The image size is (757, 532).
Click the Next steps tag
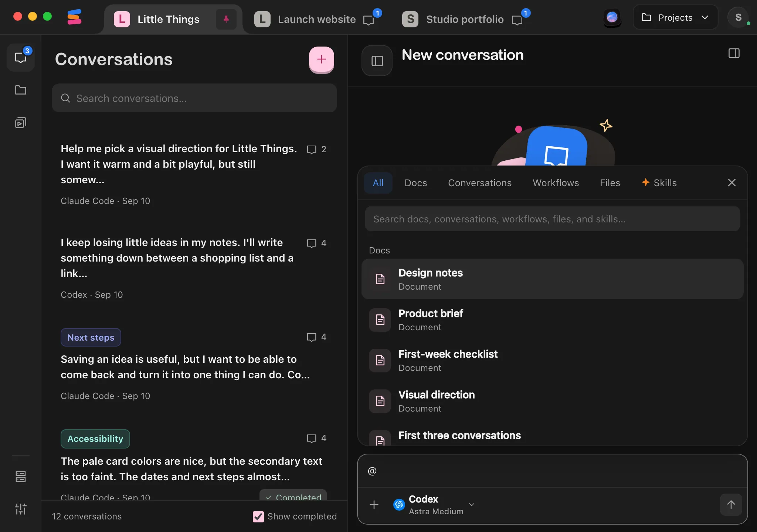click(x=91, y=337)
